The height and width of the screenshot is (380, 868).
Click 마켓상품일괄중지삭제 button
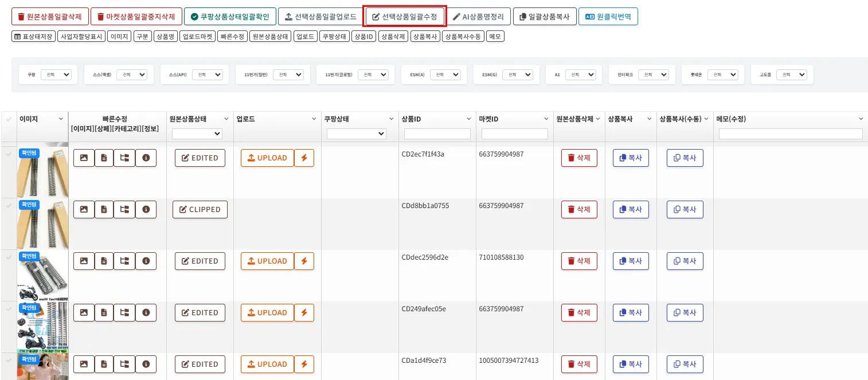pos(136,17)
